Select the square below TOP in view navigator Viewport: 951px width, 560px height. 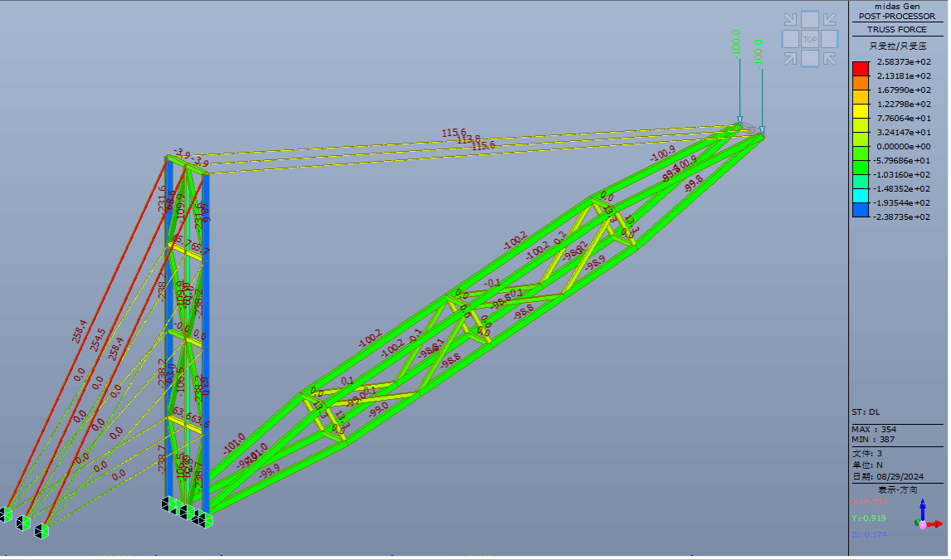click(810, 58)
